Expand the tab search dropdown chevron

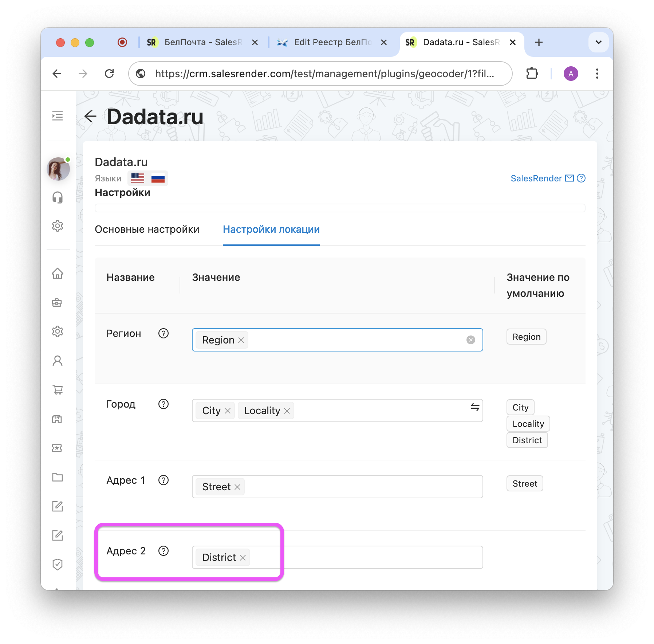(598, 42)
